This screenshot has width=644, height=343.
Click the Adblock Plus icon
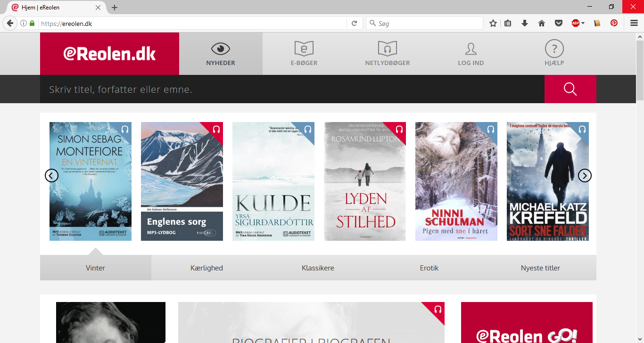point(575,23)
